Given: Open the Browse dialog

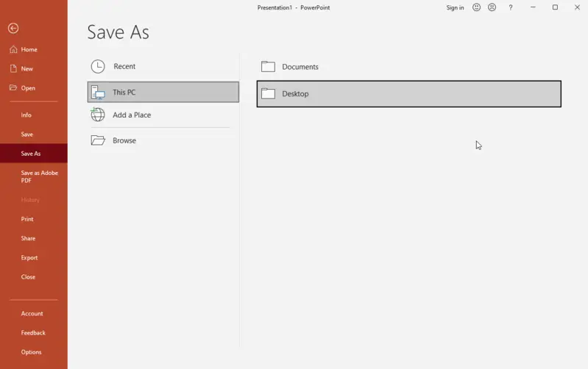Looking at the screenshot, I should [x=163, y=140].
